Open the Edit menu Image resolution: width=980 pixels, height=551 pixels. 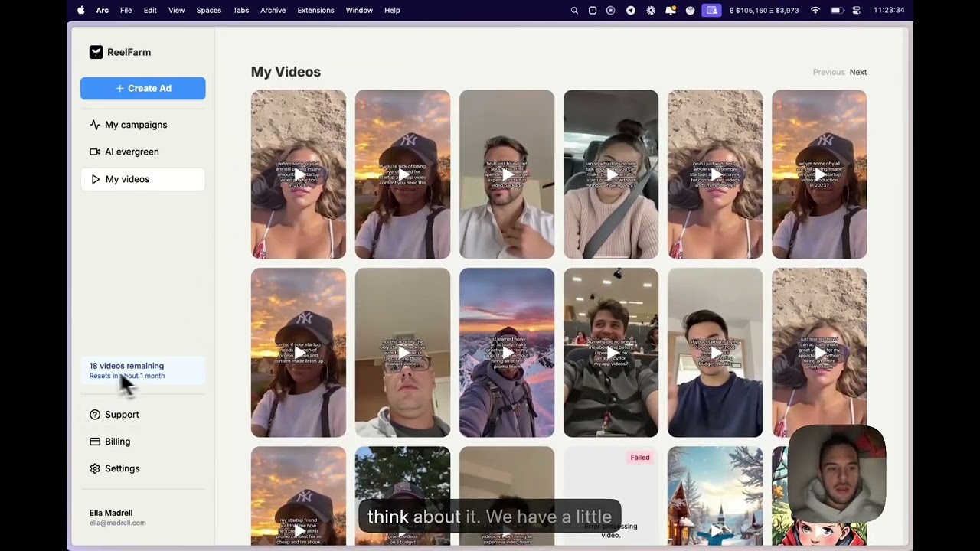pyautogui.click(x=150, y=10)
